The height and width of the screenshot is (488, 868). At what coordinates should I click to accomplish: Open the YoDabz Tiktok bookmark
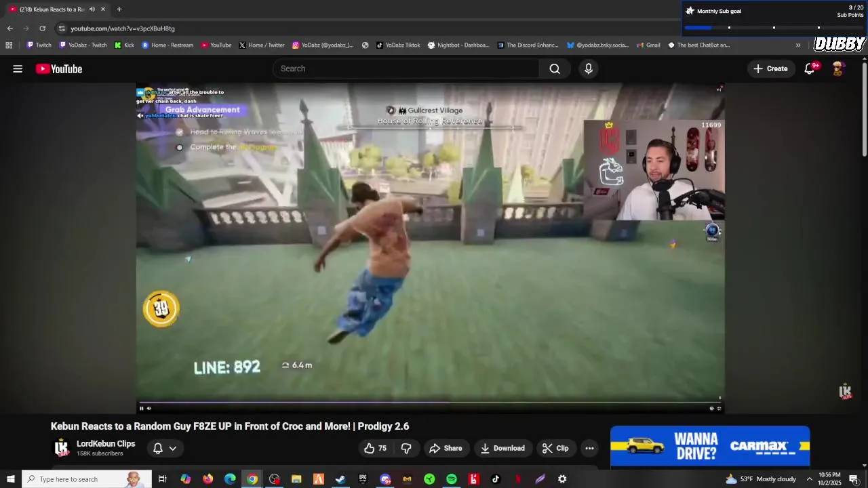point(398,45)
